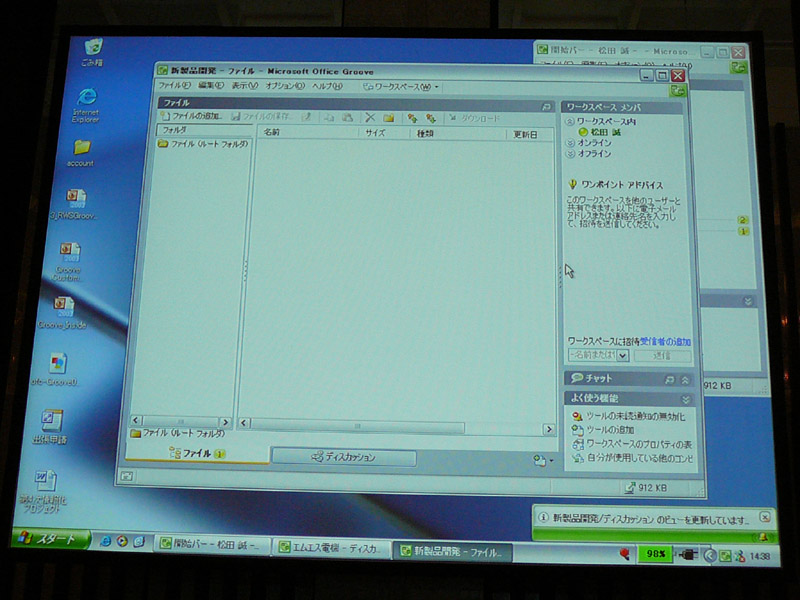The image size is (800, 600).
Task: Select ファイル (ルート フォルダ) in the folder tree
Action: [x=203, y=144]
